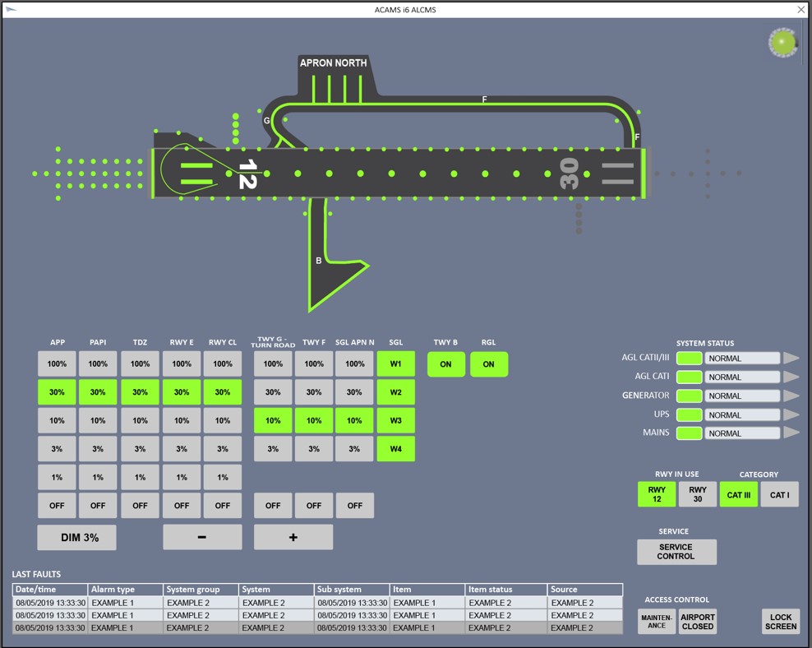Click runway 30 designator on the map
Viewport: 812px width, 648px height.
[568, 174]
